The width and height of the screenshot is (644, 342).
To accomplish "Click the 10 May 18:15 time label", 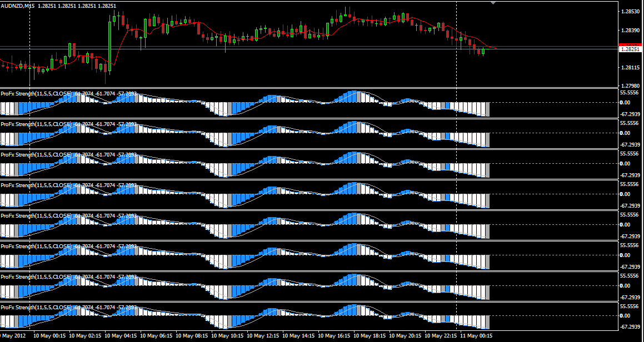I will tap(370, 335).
